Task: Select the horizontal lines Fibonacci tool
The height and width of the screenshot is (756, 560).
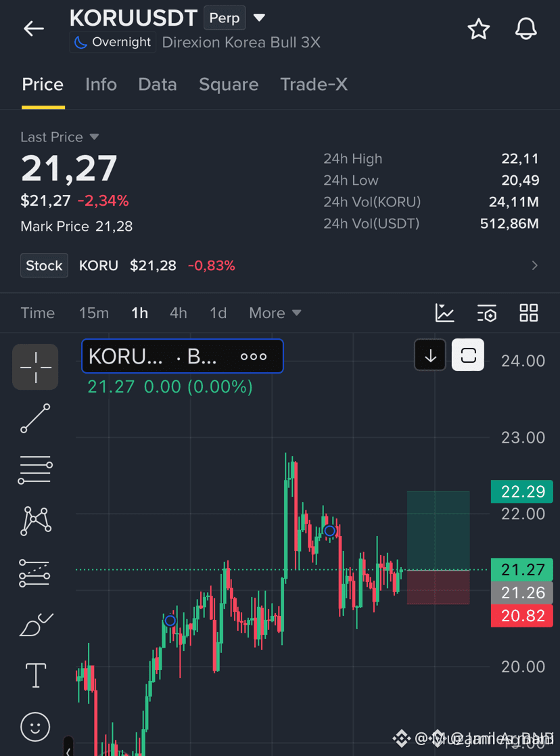Action: point(35,470)
